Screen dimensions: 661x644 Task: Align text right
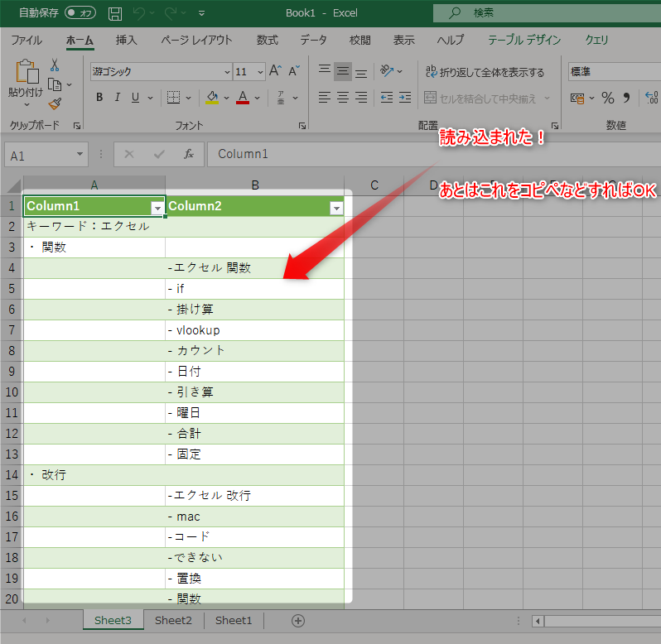(x=361, y=98)
